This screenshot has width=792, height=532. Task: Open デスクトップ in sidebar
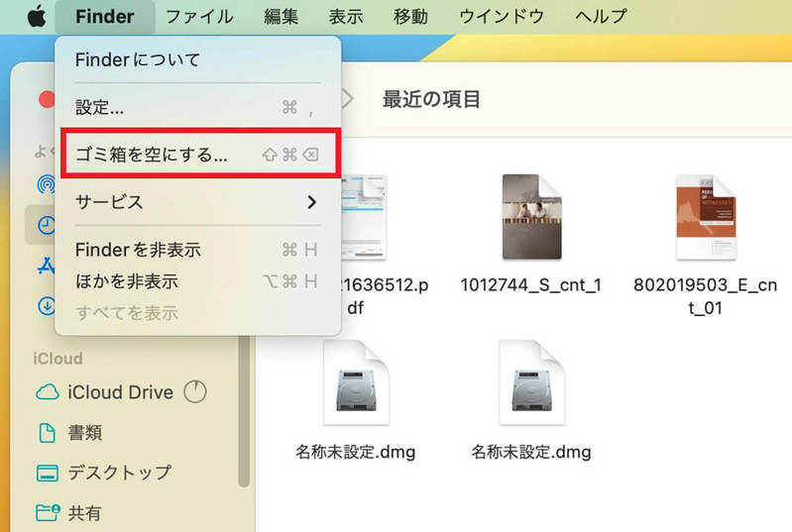coord(121,473)
